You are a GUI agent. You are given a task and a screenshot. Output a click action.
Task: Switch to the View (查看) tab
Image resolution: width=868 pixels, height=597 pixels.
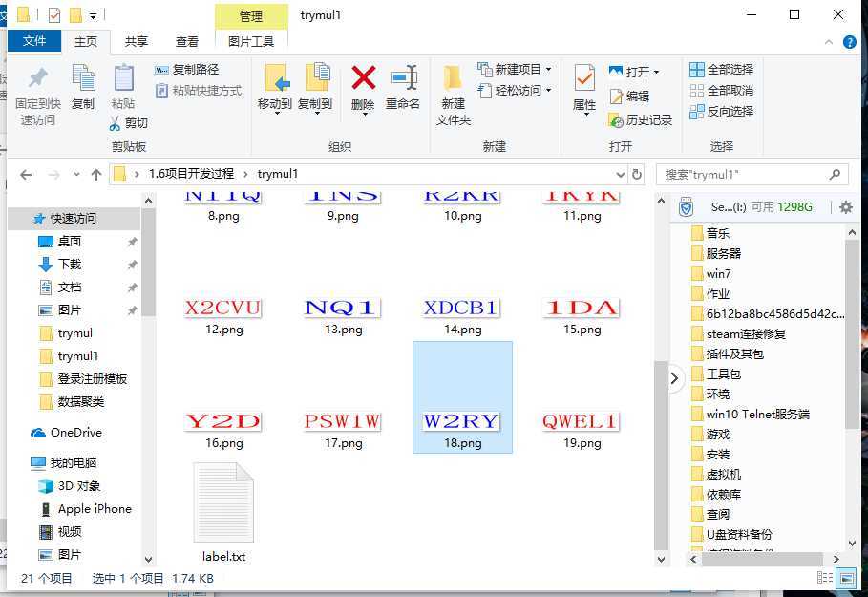tap(187, 41)
